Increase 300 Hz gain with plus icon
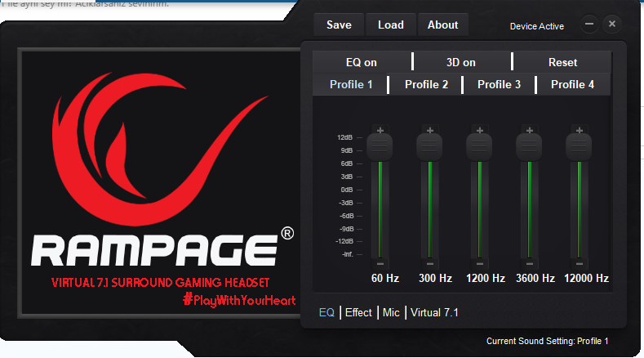 point(430,130)
